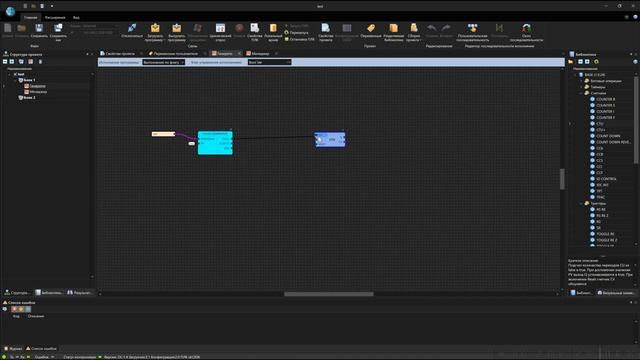Select the cyan function block on canvas

point(215,143)
